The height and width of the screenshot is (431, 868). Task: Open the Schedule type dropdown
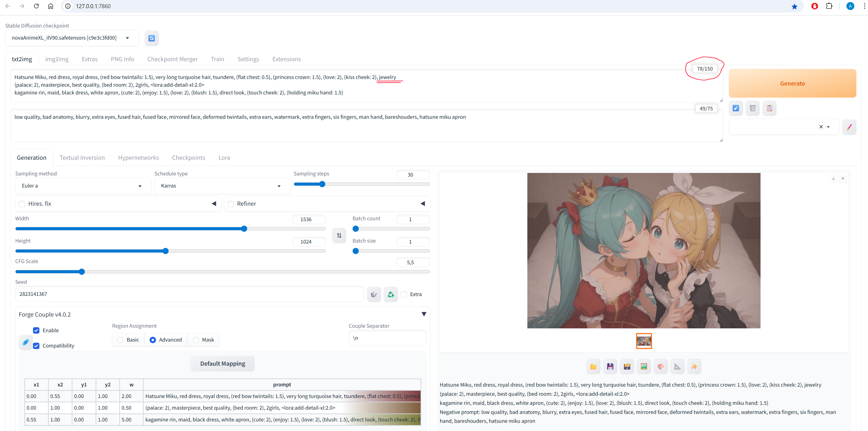(x=222, y=186)
